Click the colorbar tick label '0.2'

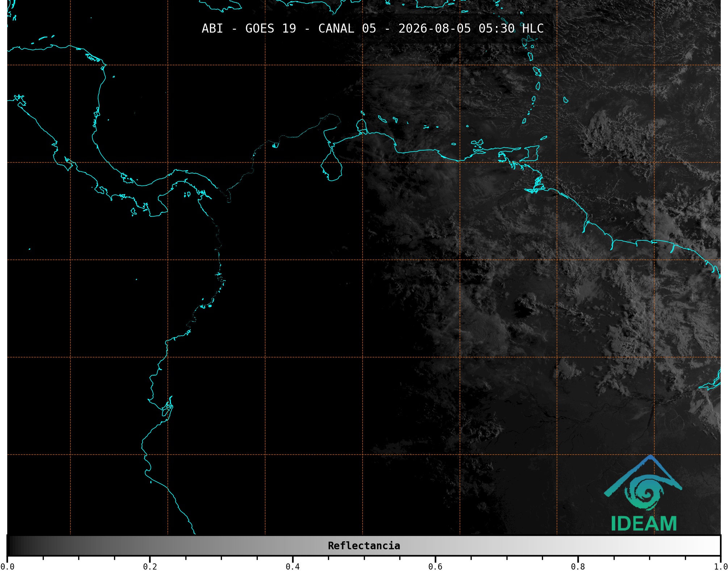point(150,567)
